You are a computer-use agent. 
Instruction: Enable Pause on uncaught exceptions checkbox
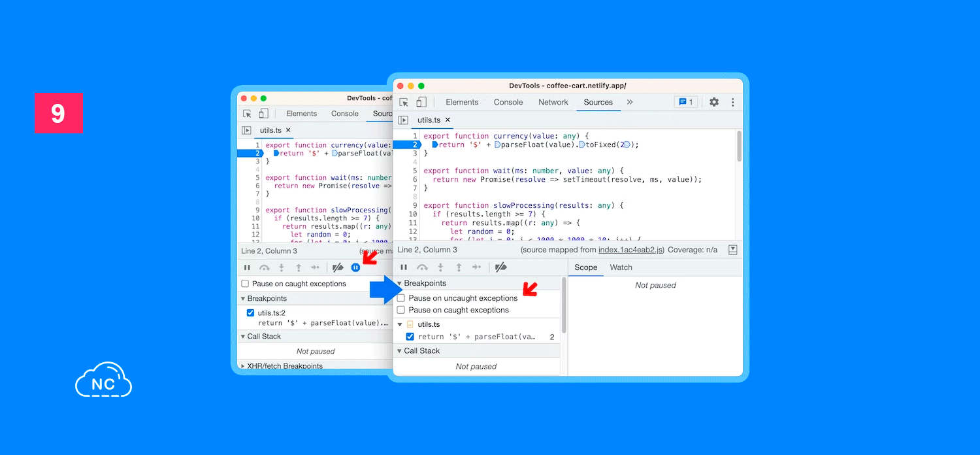(401, 298)
